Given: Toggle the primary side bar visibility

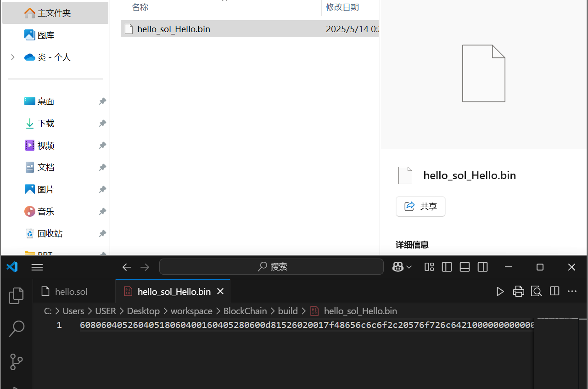Looking at the screenshot, I should click(x=447, y=267).
